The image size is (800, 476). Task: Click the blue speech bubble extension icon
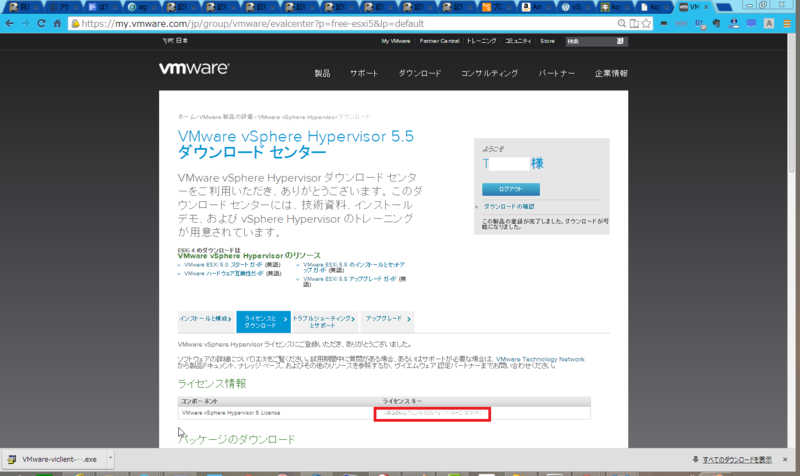pos(751,23)
